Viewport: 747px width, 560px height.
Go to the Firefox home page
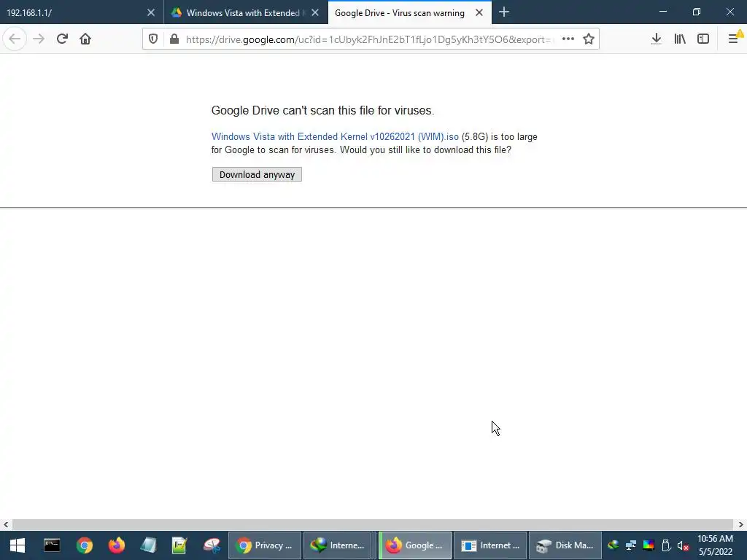click(85, 39)
